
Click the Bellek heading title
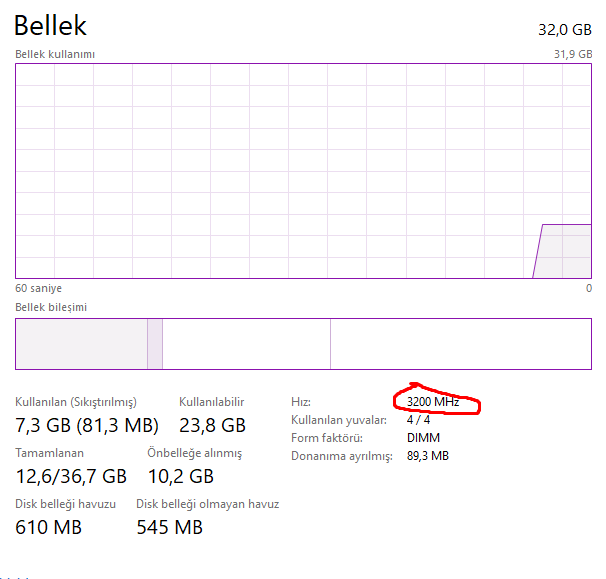(x=51, y=26)
